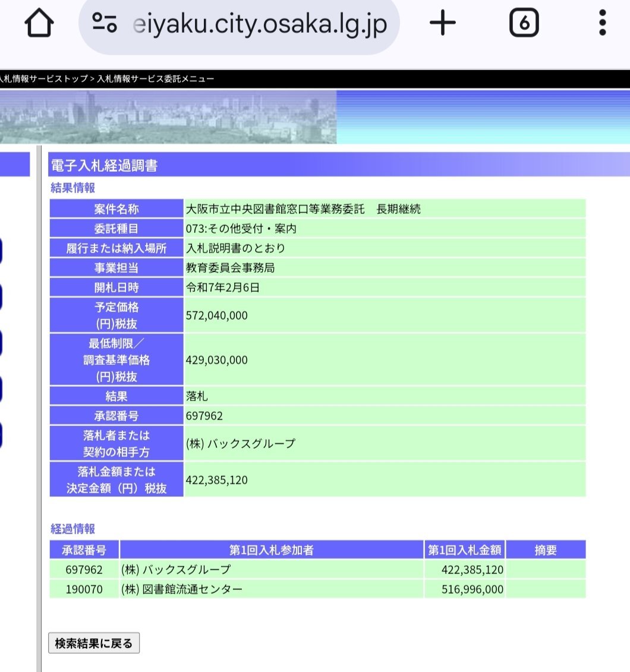Tap the address bar URL text
This screenshot has width=630, height=672.
coord(260,24)
